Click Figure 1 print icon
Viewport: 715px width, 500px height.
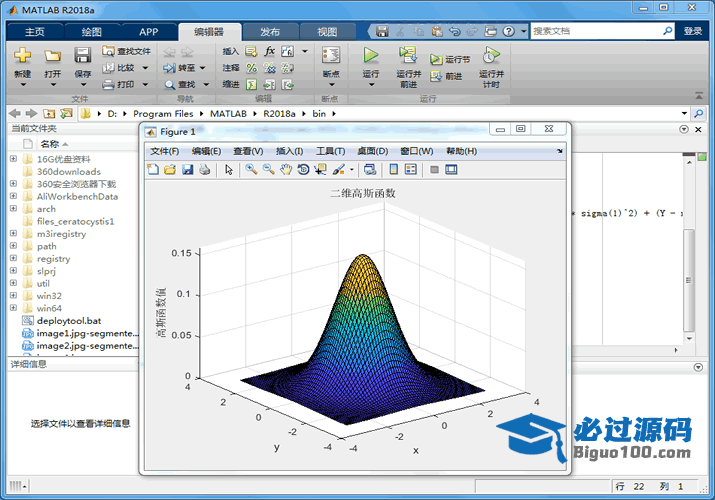click(205, 170)
